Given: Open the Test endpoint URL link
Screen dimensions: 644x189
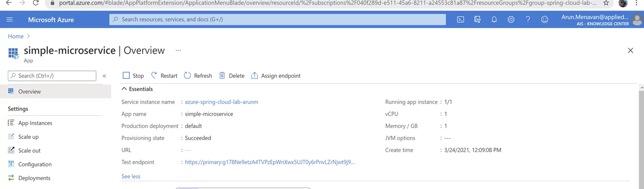Looking at the screenshot, I should pos(270,162).
